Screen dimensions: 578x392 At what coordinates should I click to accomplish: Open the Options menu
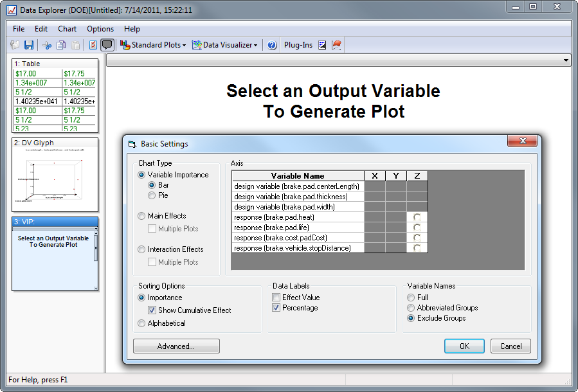tap(100, 29)
